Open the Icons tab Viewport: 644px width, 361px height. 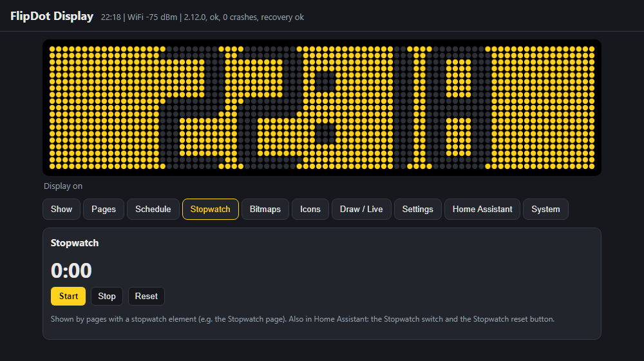pos(310,209)
